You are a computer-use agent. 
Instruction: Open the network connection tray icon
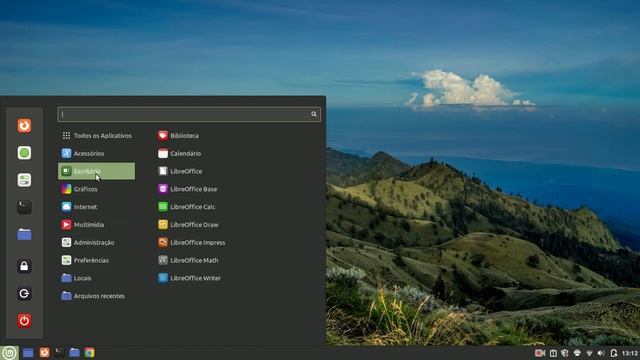click(x=589, y=353)
